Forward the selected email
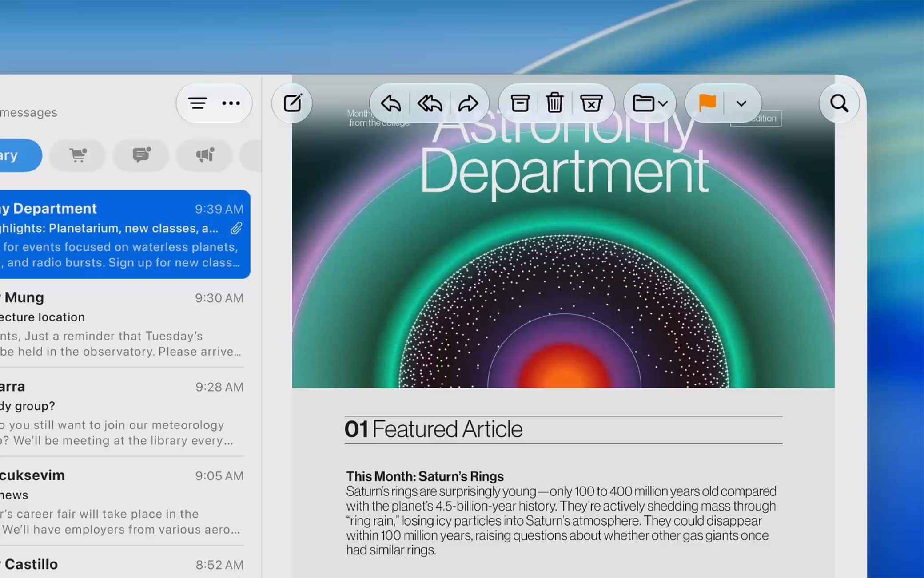 click(x=468, y=103)
